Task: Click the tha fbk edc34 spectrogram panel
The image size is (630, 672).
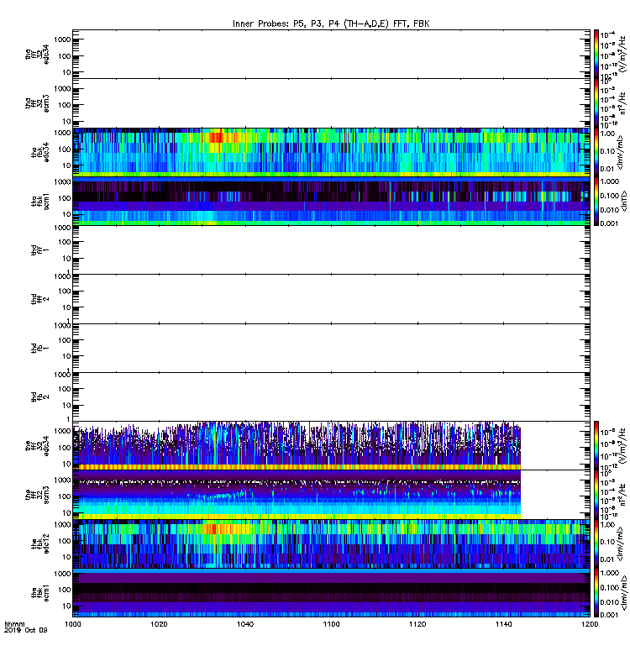Action: click(331, 153)
